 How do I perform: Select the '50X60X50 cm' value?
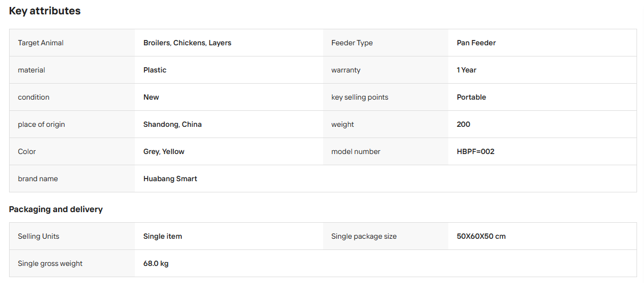coord(481,236)
